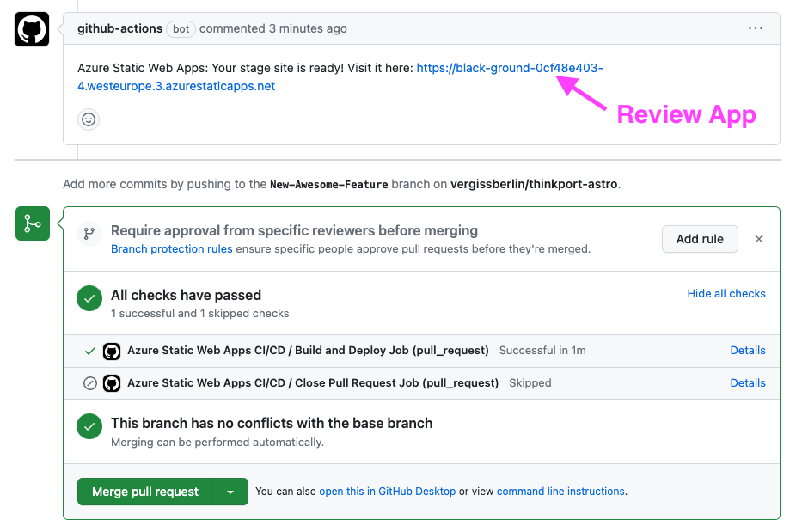Click 'All checks have passed' heading
Image resolution: width=796 pixels, height=532 pixels.
pyautogui.click(x=186, y=295)
